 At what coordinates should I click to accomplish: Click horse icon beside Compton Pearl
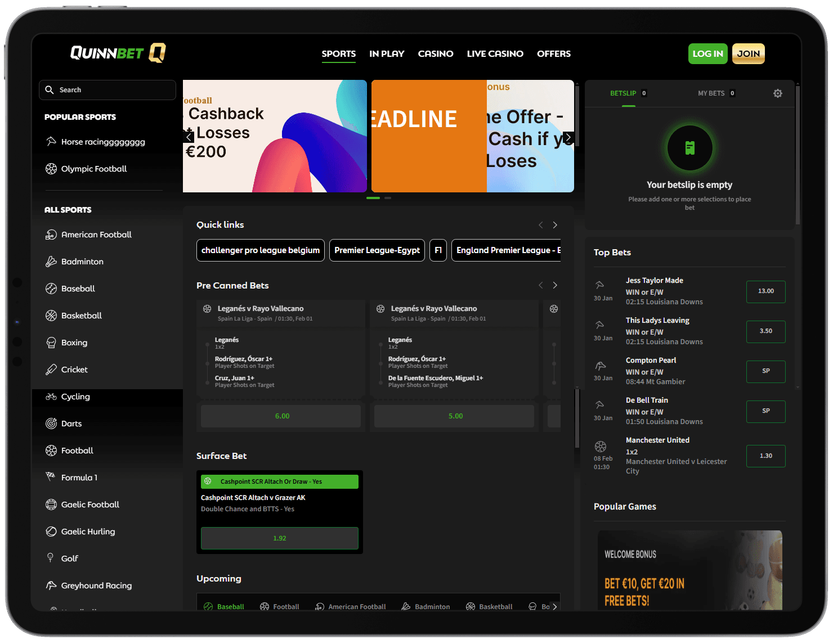tap(601, 366)
